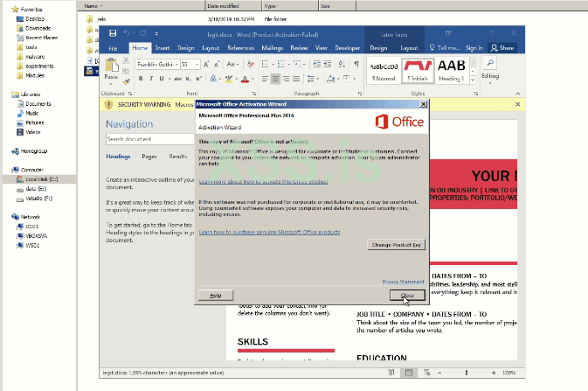Image resolution: width=588 pixels, height=391 pixels.
Task: Start a bulleted list
Action: point(265,65)
